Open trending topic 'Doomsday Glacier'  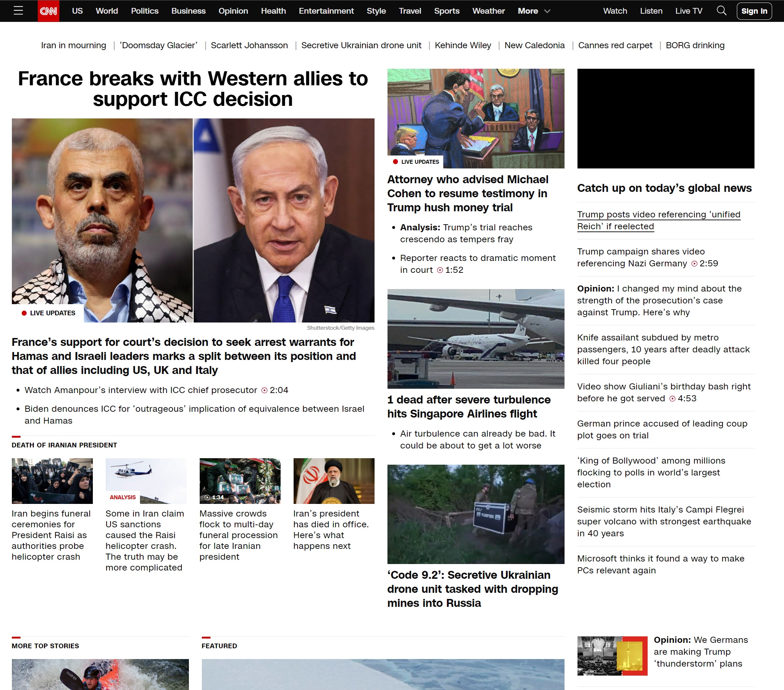[x=158, y=45]
